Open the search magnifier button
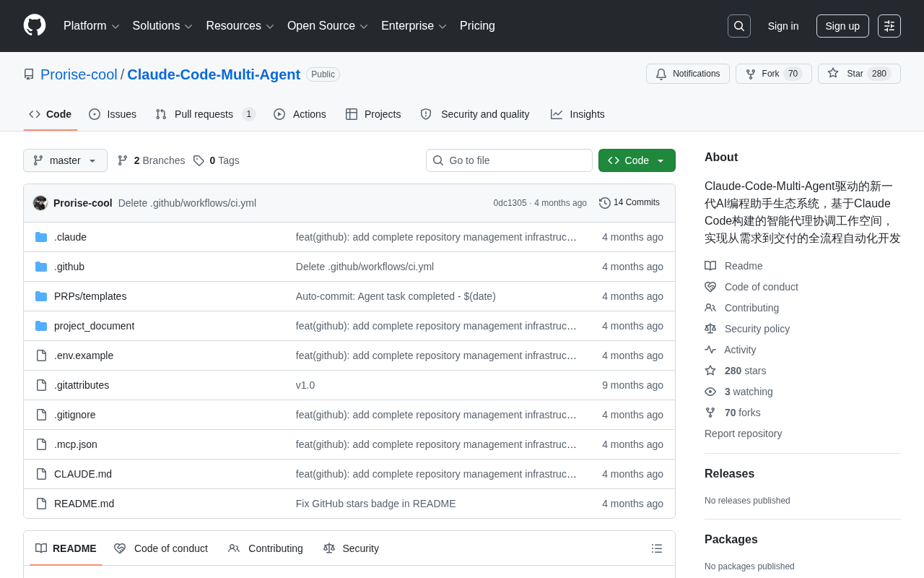Image resolution: width=924 pixels, height=578 pixels. pos(739,26)
